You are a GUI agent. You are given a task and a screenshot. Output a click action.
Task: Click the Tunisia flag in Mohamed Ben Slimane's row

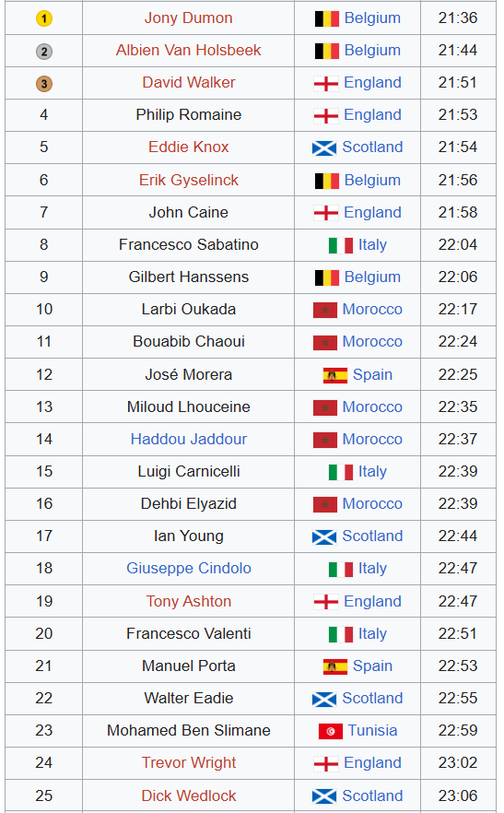click(x=330, y=731)
